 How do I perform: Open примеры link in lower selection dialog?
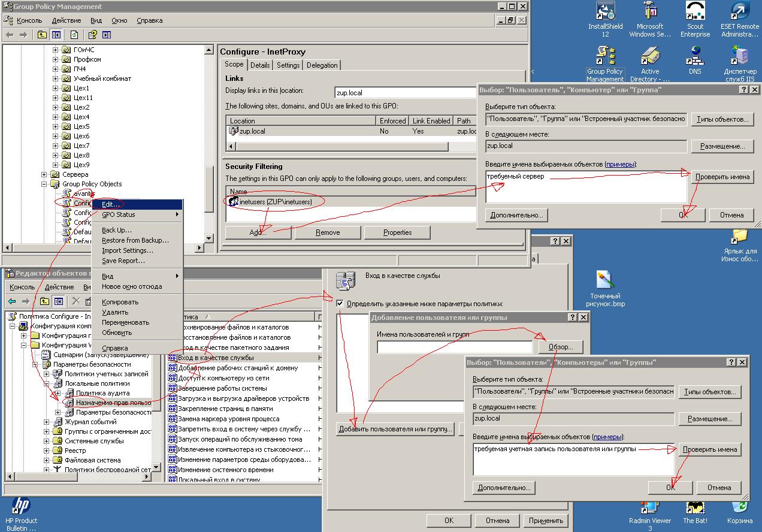coord(607,437)
